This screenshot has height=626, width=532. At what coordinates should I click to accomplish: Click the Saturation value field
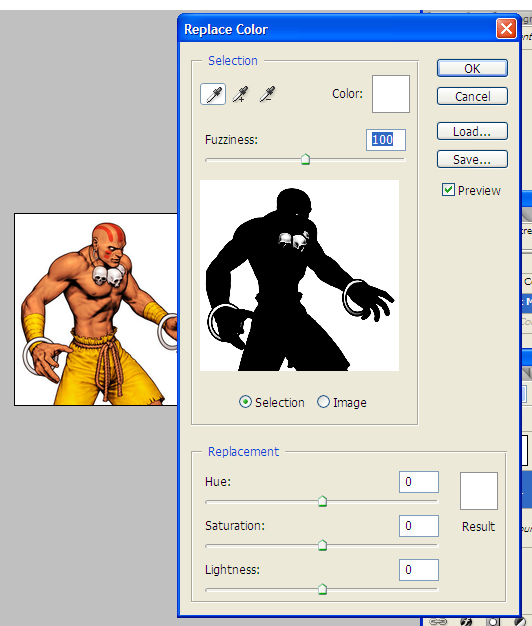coord(419,526)
